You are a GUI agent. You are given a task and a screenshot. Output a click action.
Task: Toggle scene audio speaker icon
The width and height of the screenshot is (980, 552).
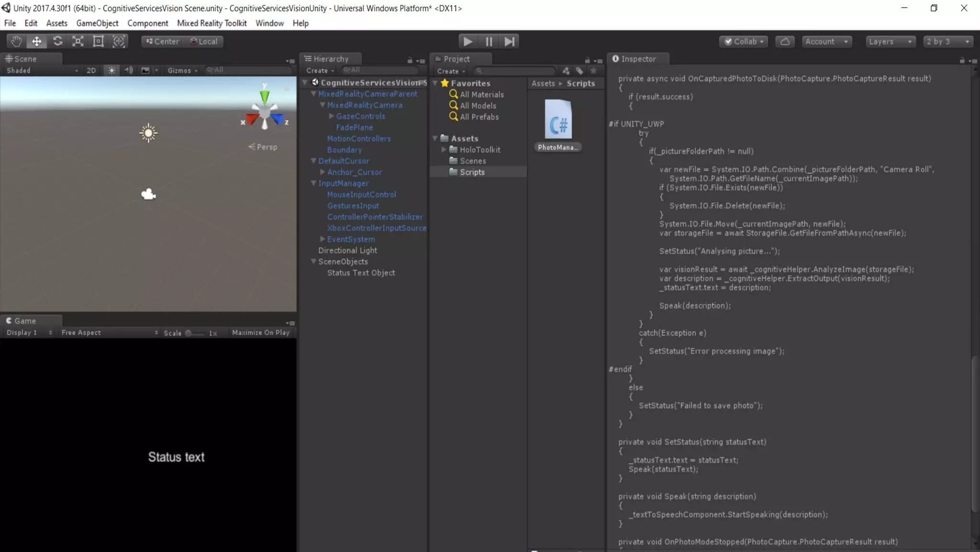click(128, 70)
